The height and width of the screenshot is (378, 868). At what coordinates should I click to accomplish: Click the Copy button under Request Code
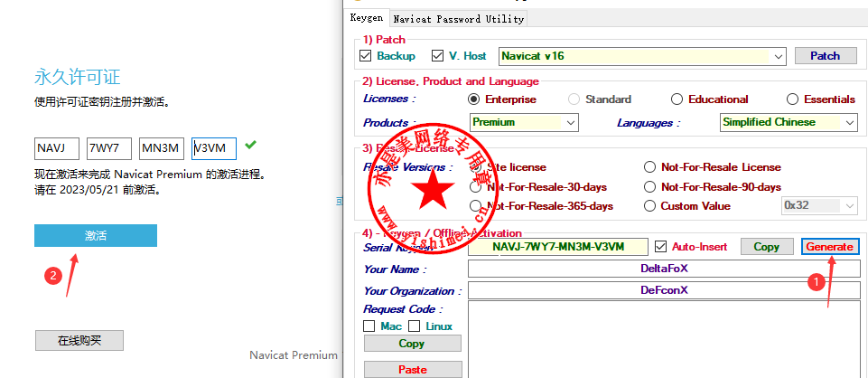[x=412, y=344]
